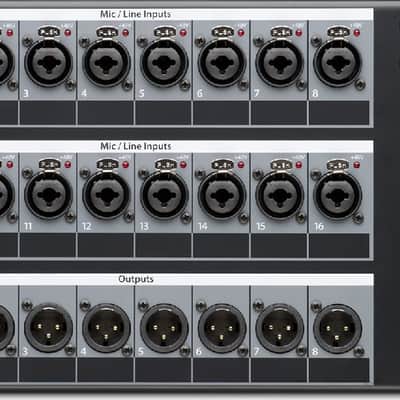Image resolution: width=400 pixels, height=400 pixels.
Task: Select the input 14 combo jack
Action: tap(222, 195)
